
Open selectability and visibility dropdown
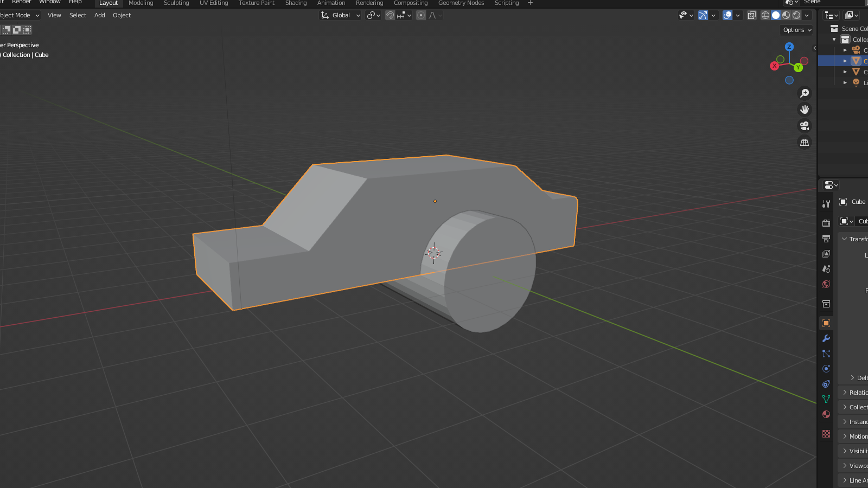686,15
